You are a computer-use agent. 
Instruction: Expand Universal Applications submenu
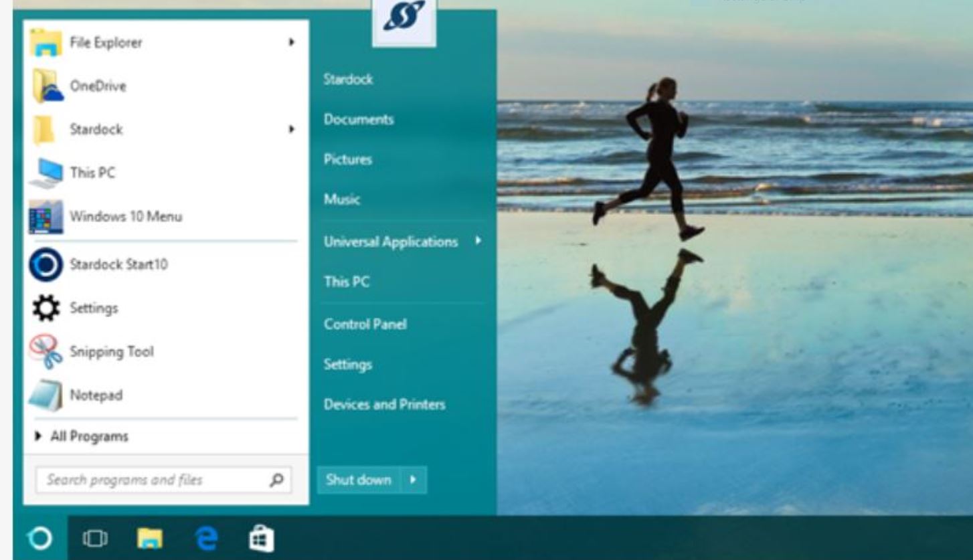pyautogui.click(x=478, y=241)
